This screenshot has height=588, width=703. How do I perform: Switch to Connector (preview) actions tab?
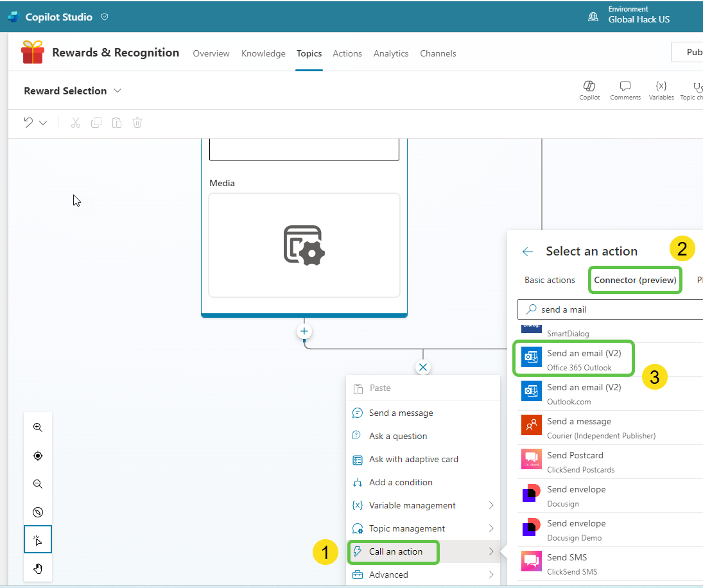tap(635, 280)
